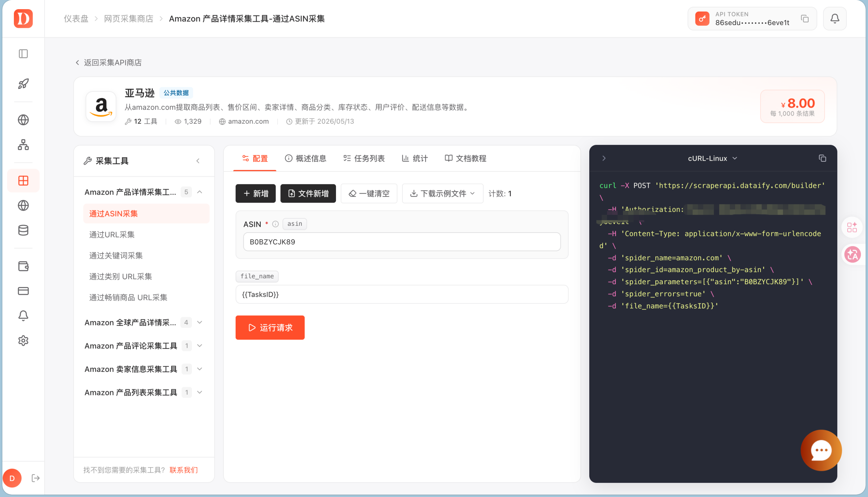The width and height of the screenshot is (868, 497).
Task: Copy the cURL code snippet
Action: (x=823, y=158)
